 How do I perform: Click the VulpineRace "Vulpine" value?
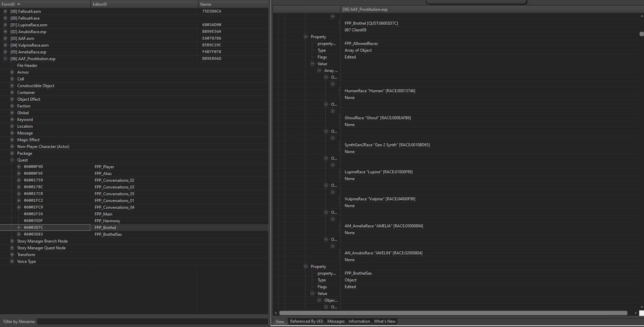(x=380, y=199)
